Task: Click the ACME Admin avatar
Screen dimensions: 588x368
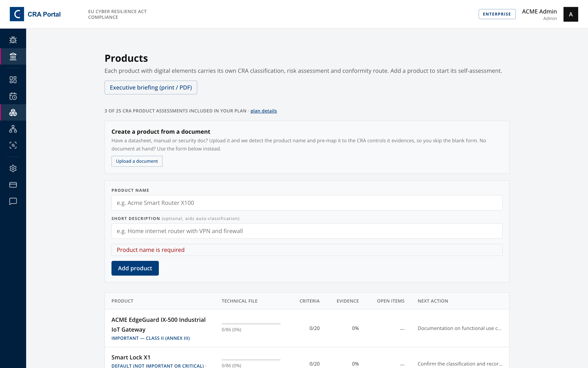Action: click(570, 14)
